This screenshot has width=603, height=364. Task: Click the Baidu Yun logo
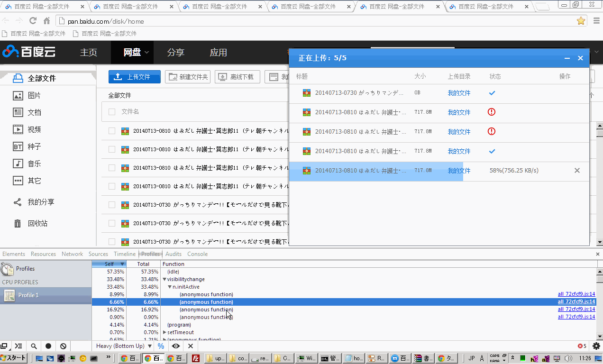(29, 52)
